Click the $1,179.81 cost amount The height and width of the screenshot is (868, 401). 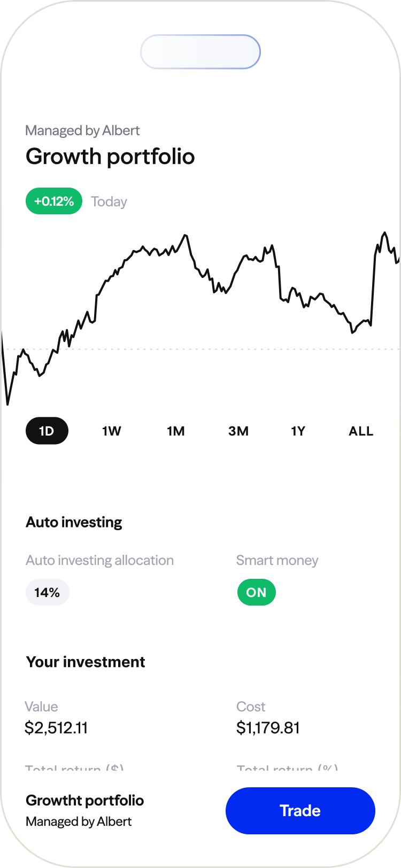click(268, 727)
